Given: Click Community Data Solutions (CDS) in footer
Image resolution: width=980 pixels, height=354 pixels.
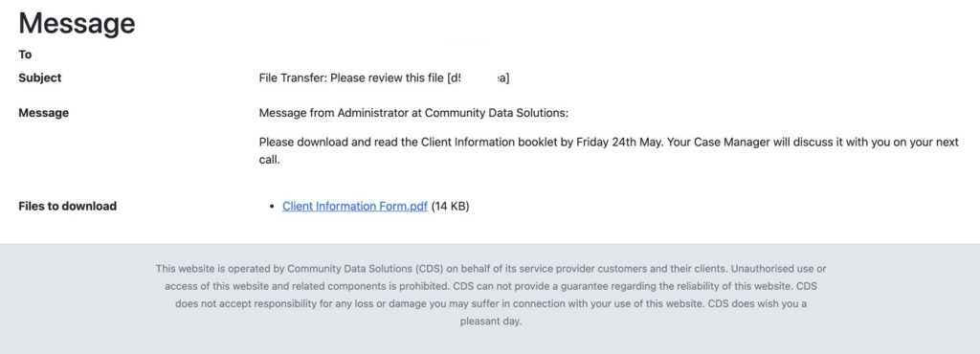Looking at the screenshot, I should click(360, 269).
